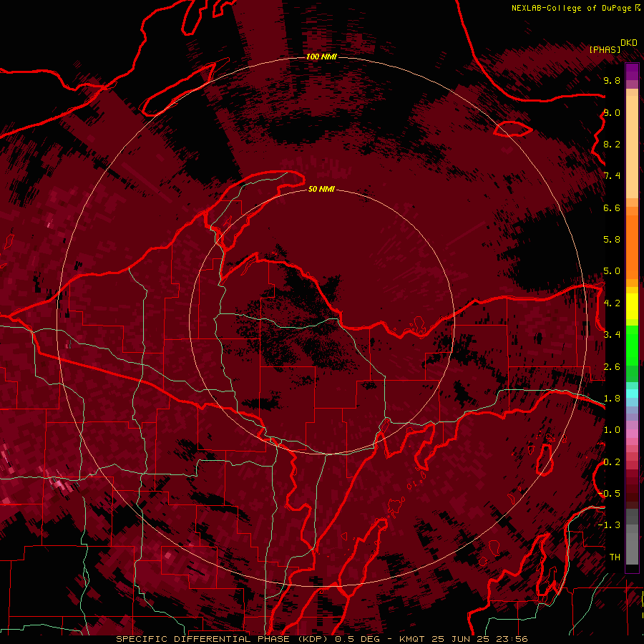
Task: Select the 8.2 color scale value
Action: coord(612,144)
